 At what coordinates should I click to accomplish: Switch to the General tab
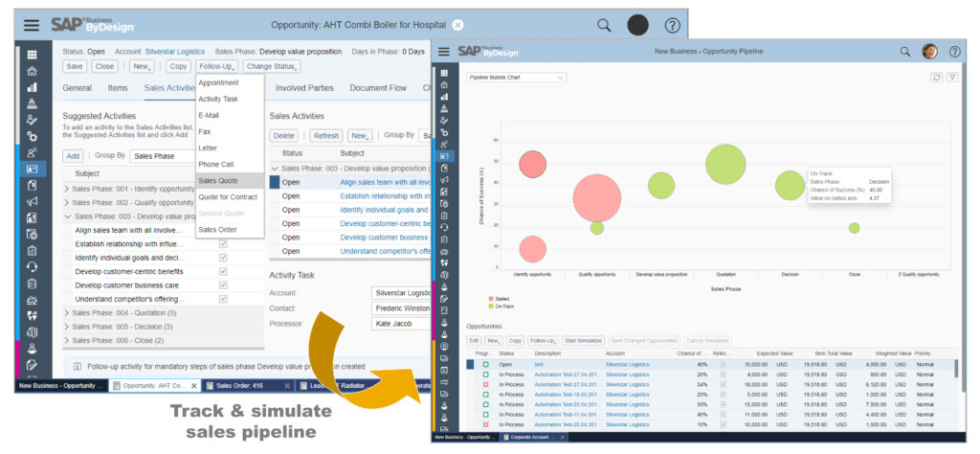(x=77, y=88)
